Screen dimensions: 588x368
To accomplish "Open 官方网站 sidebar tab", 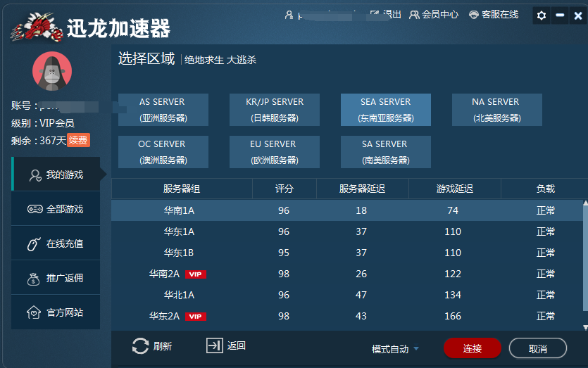I will pos(56,312).
